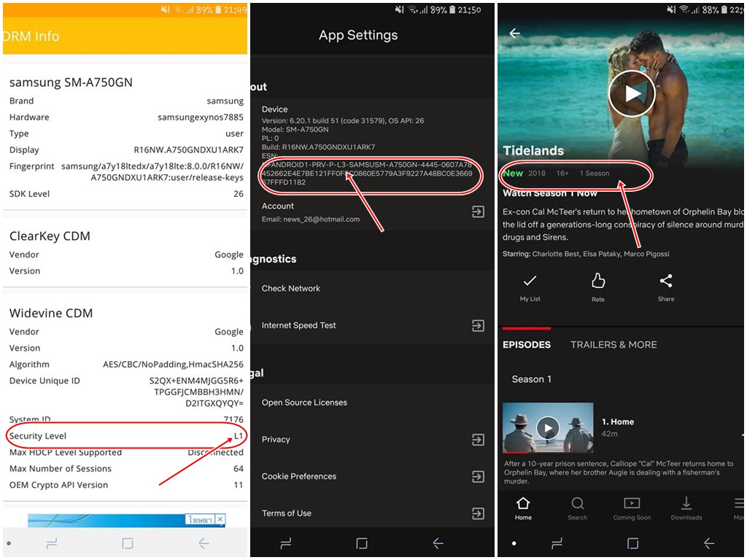Image resolution: width=747 pixels, height=560 pixels.
Task: Tap Internet Speed Test label
Action: (x=298, y=325)
